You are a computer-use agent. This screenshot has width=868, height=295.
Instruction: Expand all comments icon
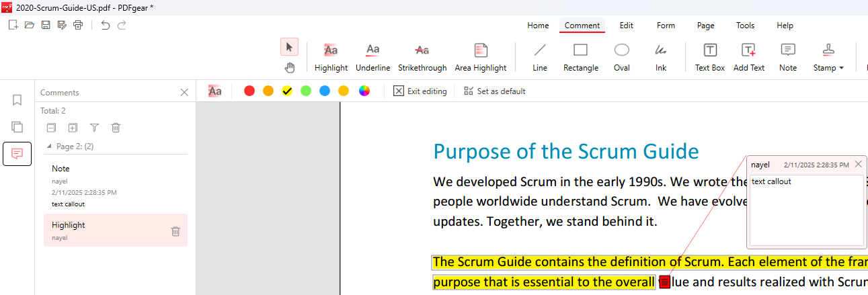73,128
